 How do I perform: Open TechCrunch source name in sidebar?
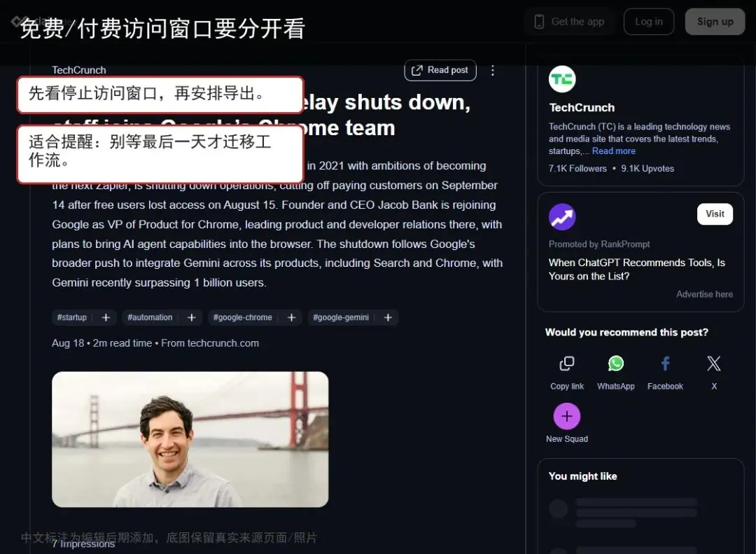pyautogui.click(x=582, y=108)
